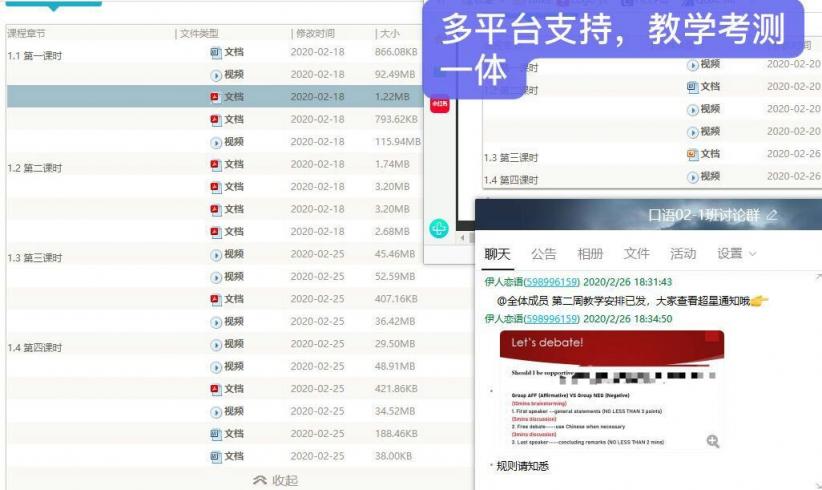The height and width of the screenshot is (490, 822).
Task: Click the video icon of the 52.59MB file
Action: coord(216,277)
